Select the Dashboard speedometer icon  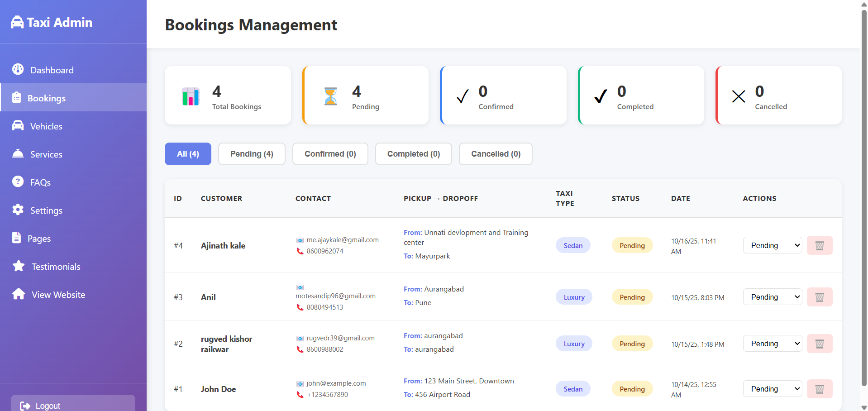coord(18,69)
